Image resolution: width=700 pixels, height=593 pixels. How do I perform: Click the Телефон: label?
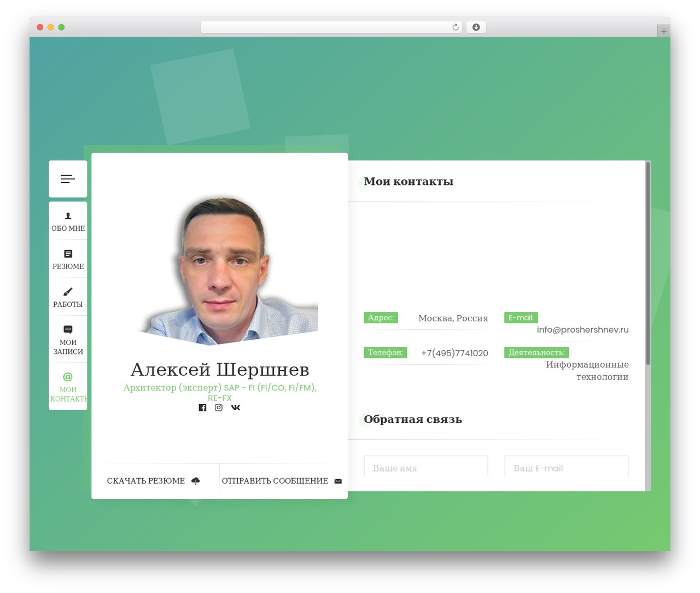tap(386, 353)
